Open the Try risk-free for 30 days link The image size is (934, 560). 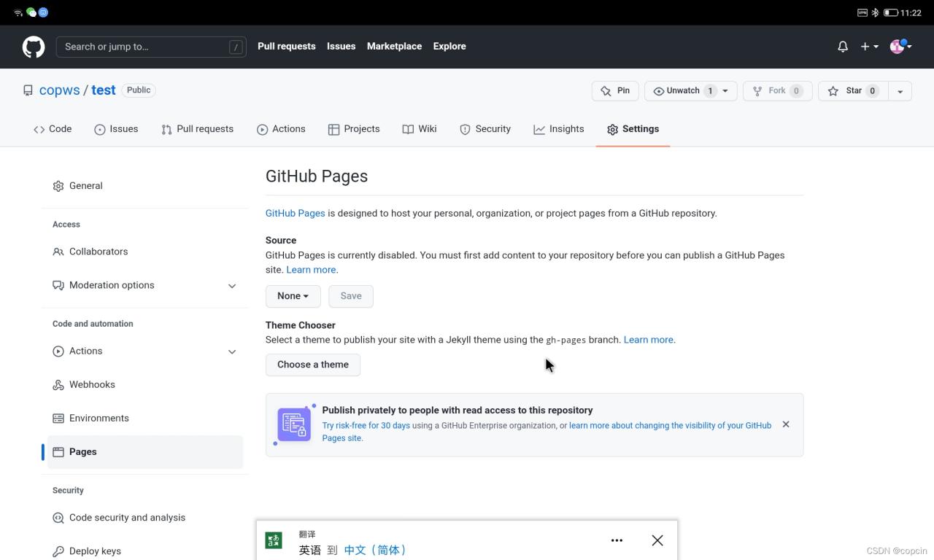point(366,426)
